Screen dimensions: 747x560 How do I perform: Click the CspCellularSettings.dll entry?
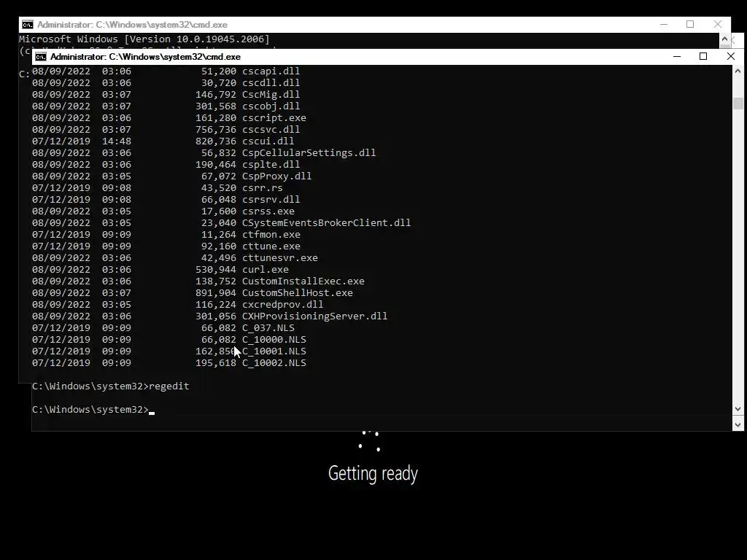click(x=204, y=153)
